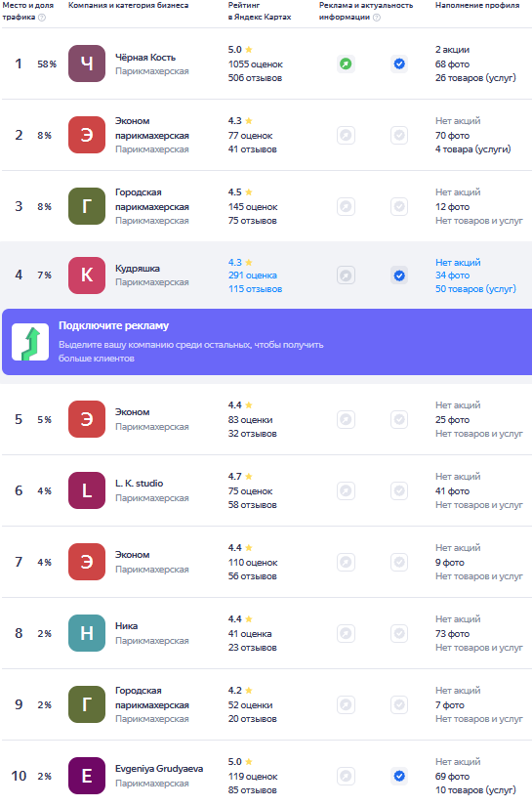532x806 pixels.
Task: Click the help icon next to 'трафика' header
Action: pyautogui.click(x=42, y=18)
